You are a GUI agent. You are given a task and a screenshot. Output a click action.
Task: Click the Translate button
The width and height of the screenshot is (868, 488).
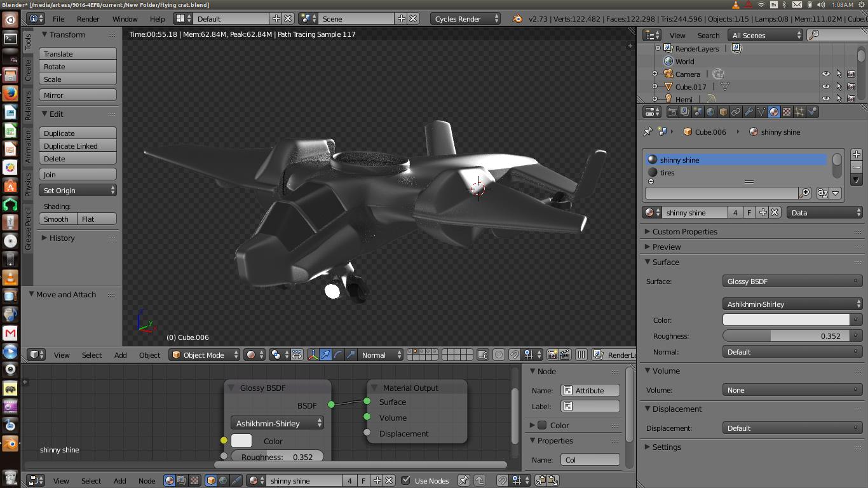pyautogui.click(x=78, y=54)
